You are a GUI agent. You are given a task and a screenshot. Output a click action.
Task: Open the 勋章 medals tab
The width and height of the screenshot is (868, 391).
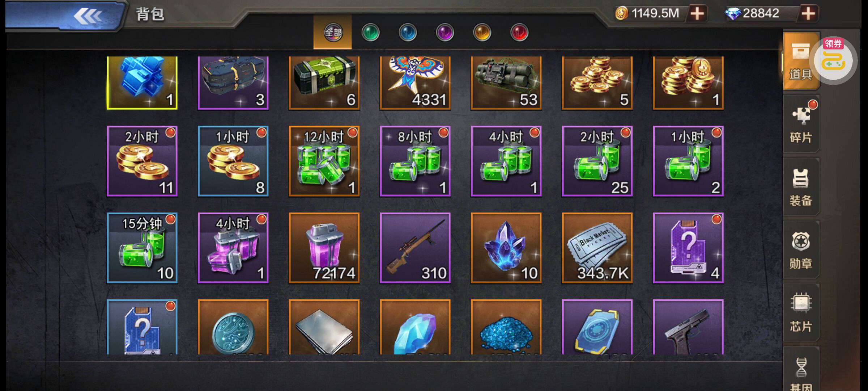(x=801, y=250)
